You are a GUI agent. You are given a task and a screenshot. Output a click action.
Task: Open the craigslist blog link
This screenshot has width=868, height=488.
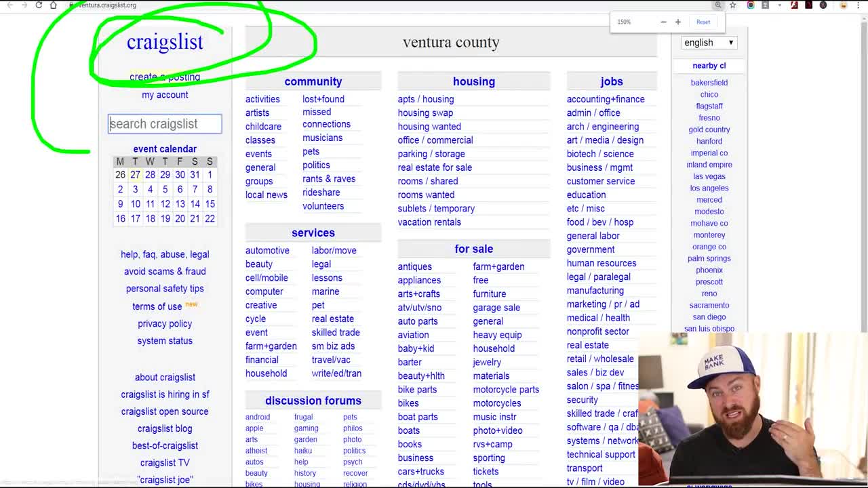[165, 429]
